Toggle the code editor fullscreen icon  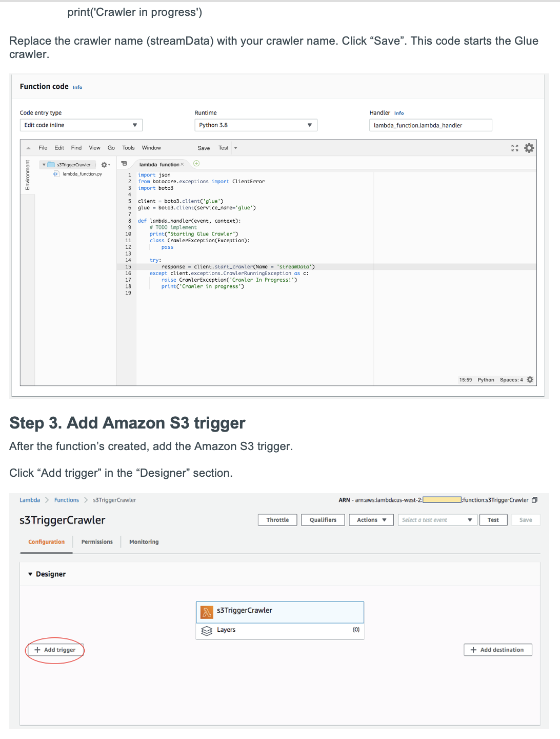[x=515, y=148]
